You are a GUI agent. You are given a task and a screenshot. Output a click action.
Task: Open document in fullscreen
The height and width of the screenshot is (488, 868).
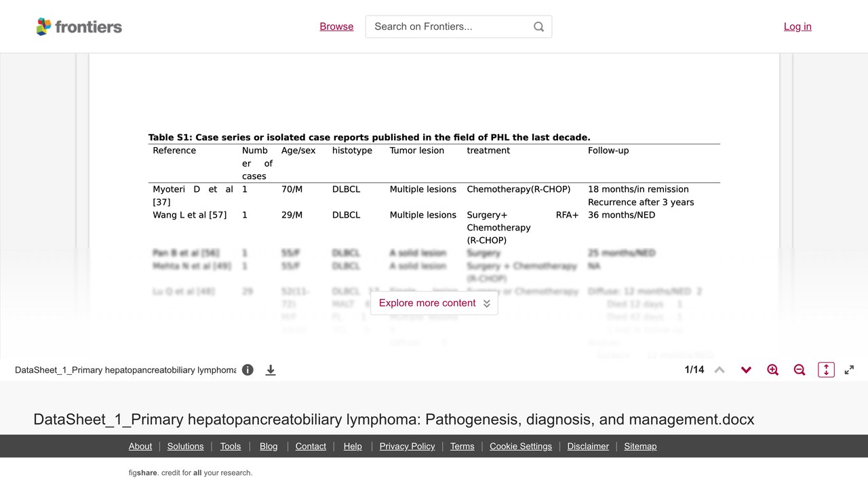(x=849, y=370)
